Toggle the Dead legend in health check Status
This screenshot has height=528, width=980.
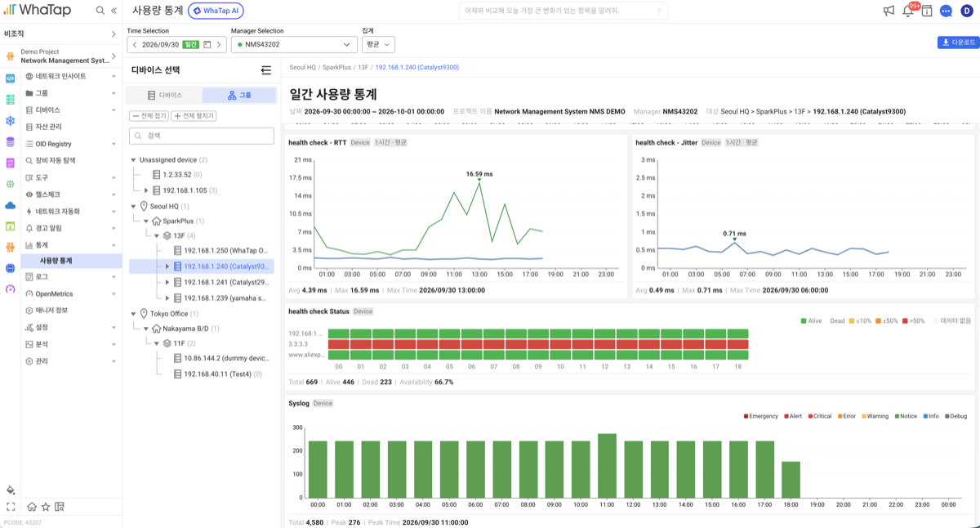click(x=837, y=321)
